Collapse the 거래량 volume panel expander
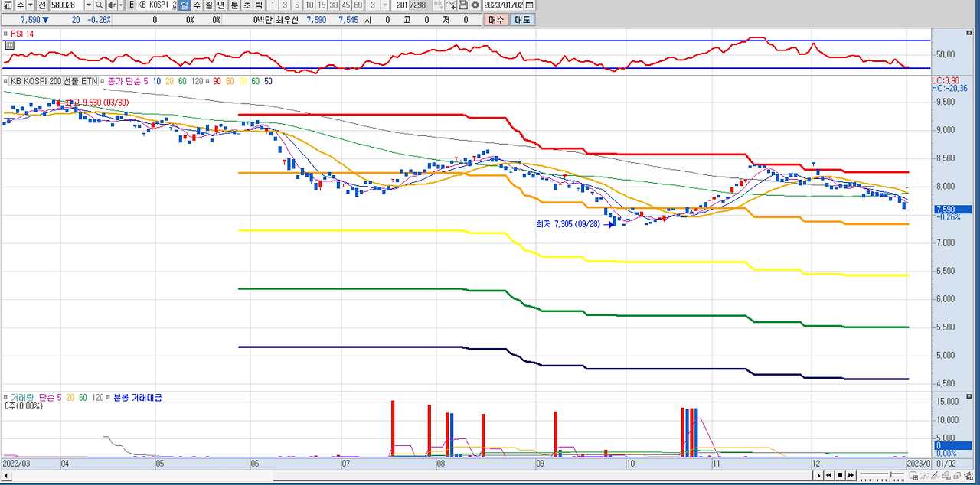This screenshot has height=485, width=980. [x=4, y=398]
